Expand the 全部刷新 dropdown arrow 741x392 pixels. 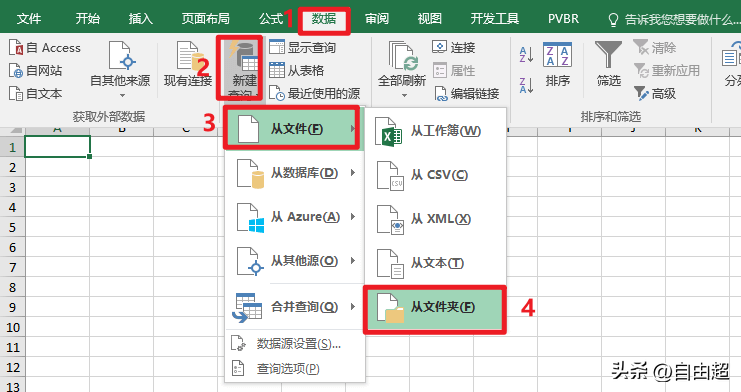[x=404, y=95]
